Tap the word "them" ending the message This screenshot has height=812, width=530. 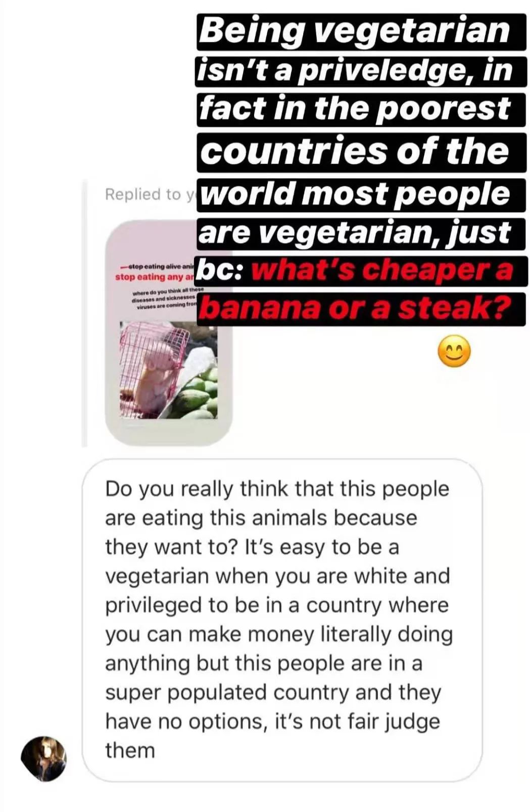click(130, 750)
